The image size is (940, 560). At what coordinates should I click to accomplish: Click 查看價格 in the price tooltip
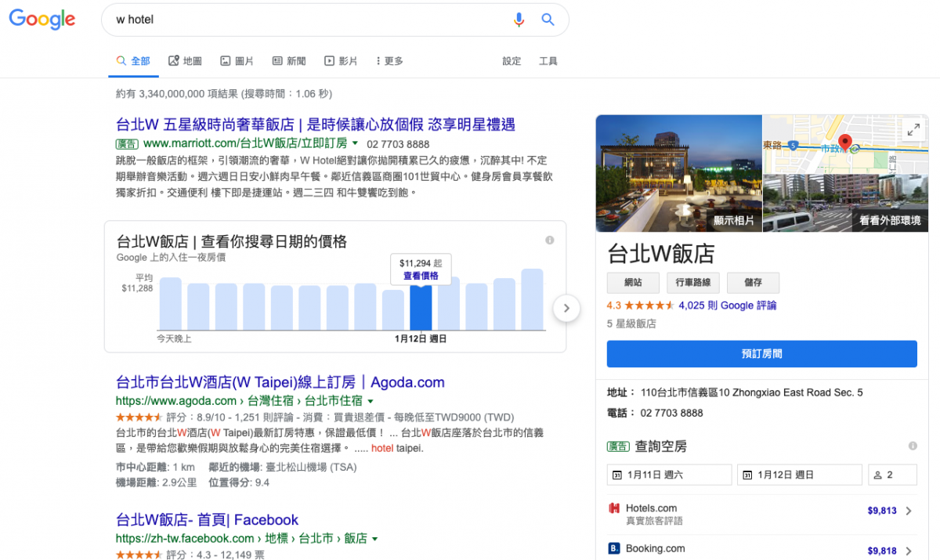click(421, 276)
